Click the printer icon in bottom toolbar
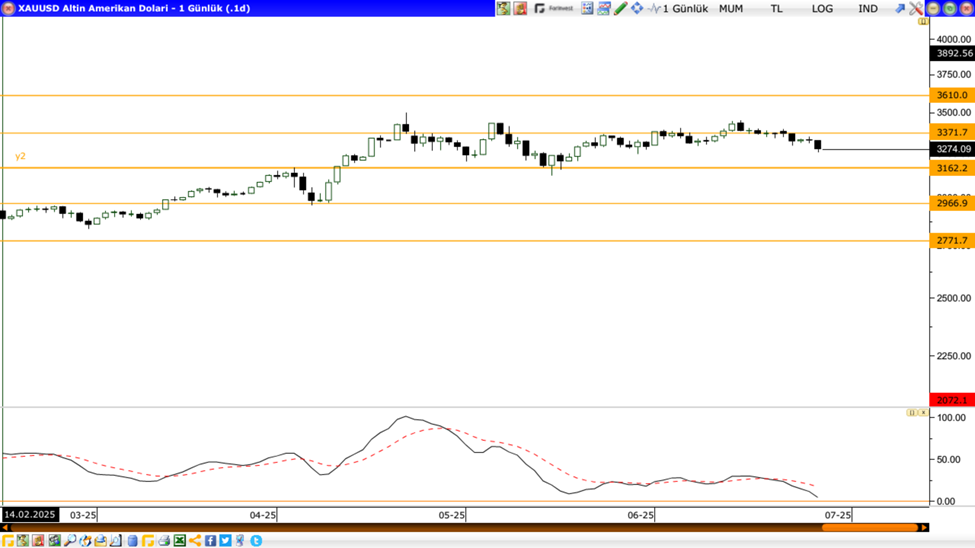This screenshot has height=548, width=975. point(164,541)
